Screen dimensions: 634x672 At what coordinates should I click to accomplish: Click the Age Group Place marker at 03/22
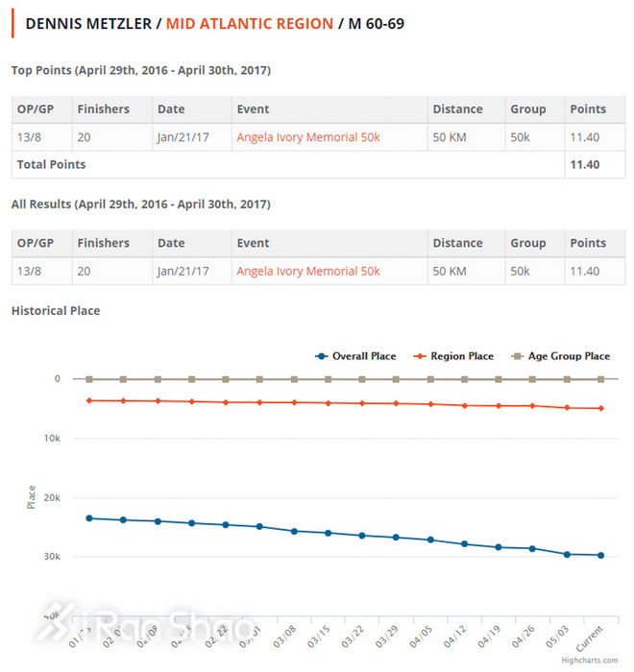(362, 379)
